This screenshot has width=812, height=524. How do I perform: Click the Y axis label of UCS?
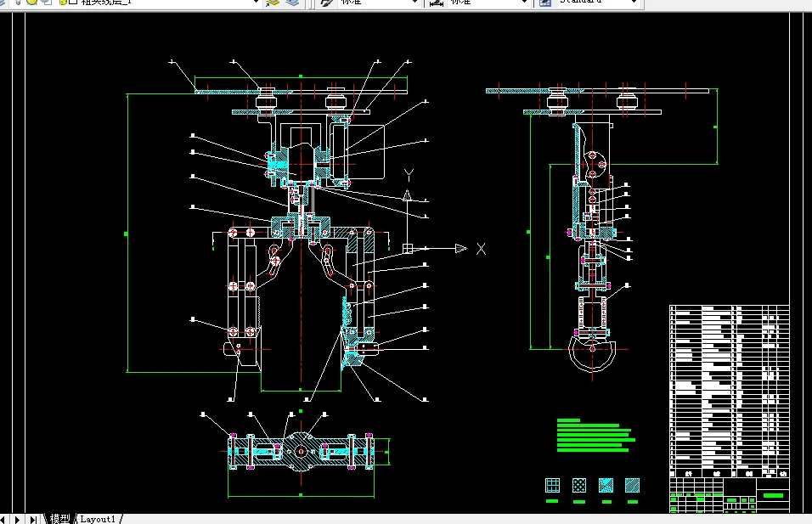click(409, 176)
